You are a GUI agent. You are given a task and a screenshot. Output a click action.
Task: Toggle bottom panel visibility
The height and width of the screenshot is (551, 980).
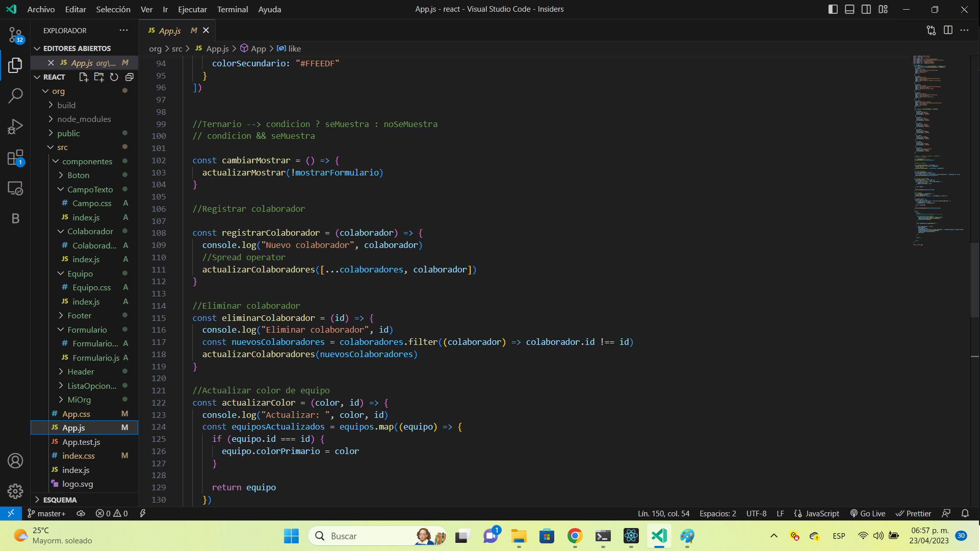(x=849, y=9)
